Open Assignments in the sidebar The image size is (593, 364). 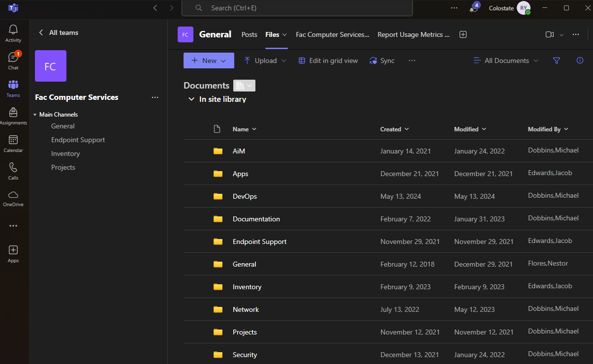point(13,116)
